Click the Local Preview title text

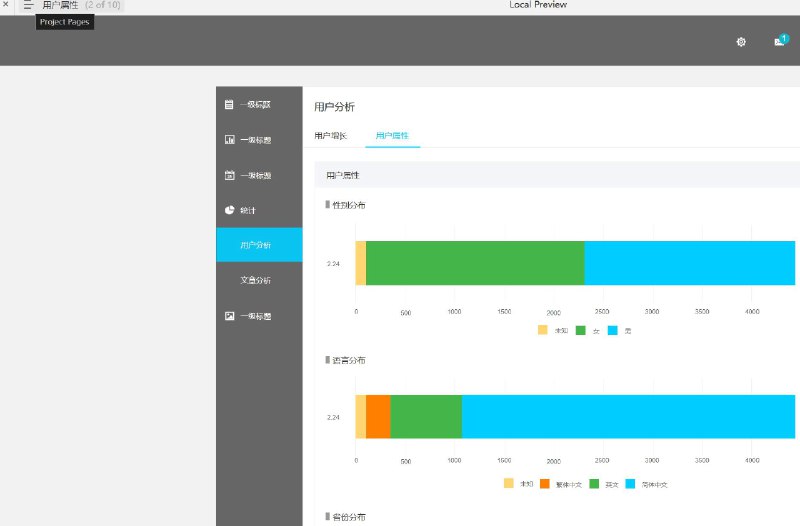pyautogui.click(x=538, y=5)
